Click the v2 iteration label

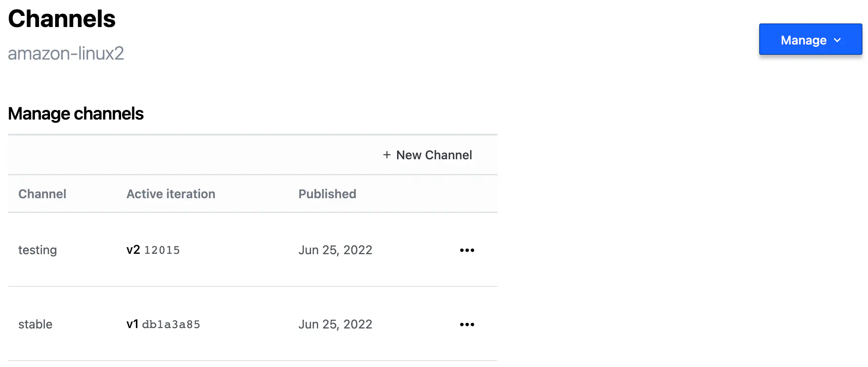[x=133, y=250]
